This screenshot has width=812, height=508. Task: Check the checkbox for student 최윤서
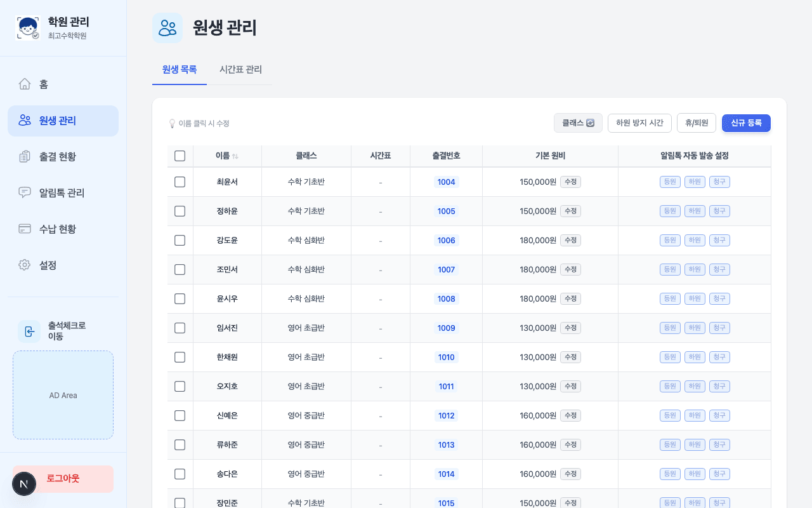point(180,182)
